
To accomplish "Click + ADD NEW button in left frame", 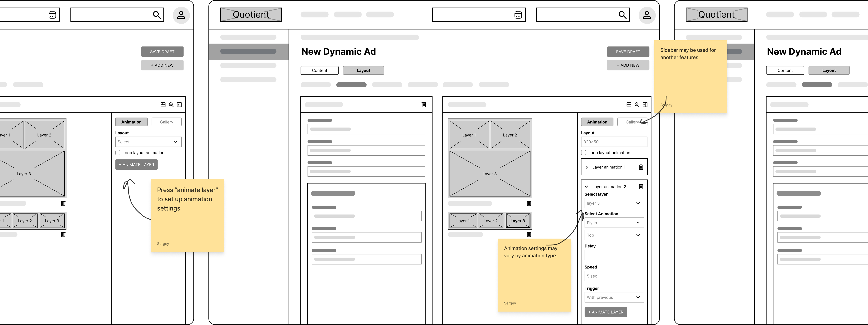I will (x=162, y=65).
